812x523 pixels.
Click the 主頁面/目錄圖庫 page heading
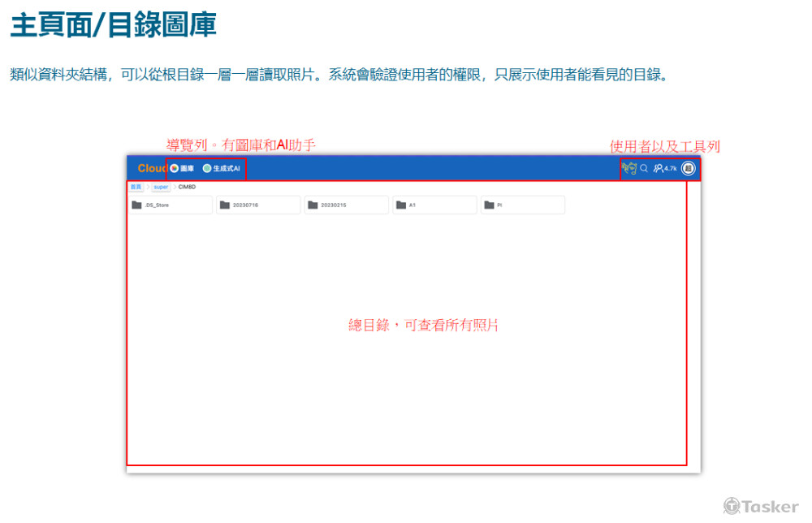pyautogui.click(x=113, y=25)
